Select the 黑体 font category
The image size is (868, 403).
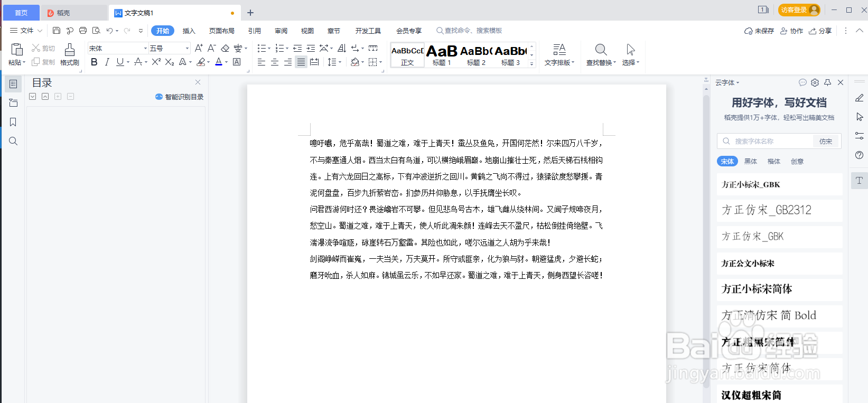(x=751, y=161)
